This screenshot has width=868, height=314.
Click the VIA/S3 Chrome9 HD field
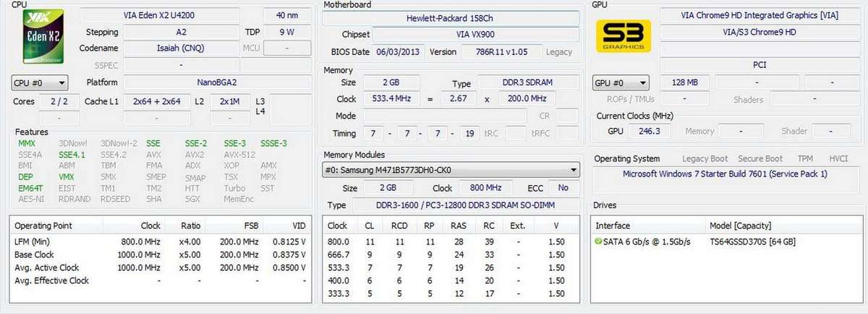click(x=759, y=32)
